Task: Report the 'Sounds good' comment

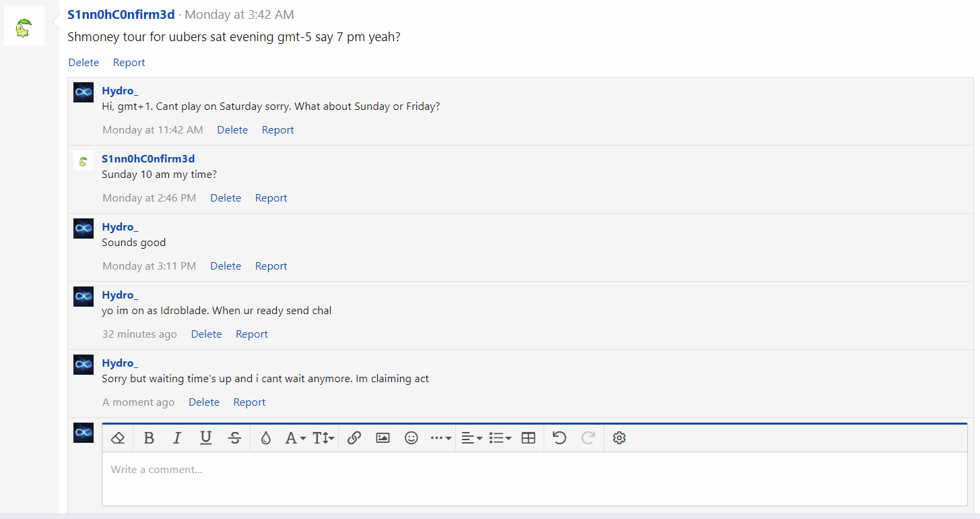Action: 271,266
